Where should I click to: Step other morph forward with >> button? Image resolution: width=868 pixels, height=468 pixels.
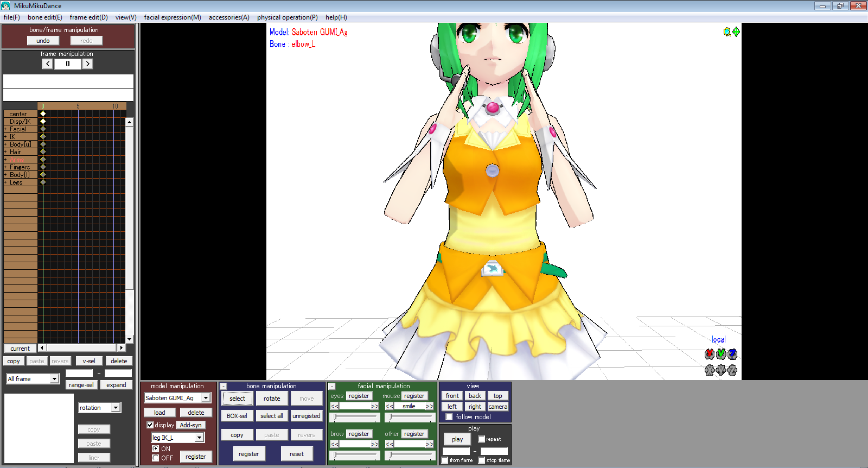430,444
